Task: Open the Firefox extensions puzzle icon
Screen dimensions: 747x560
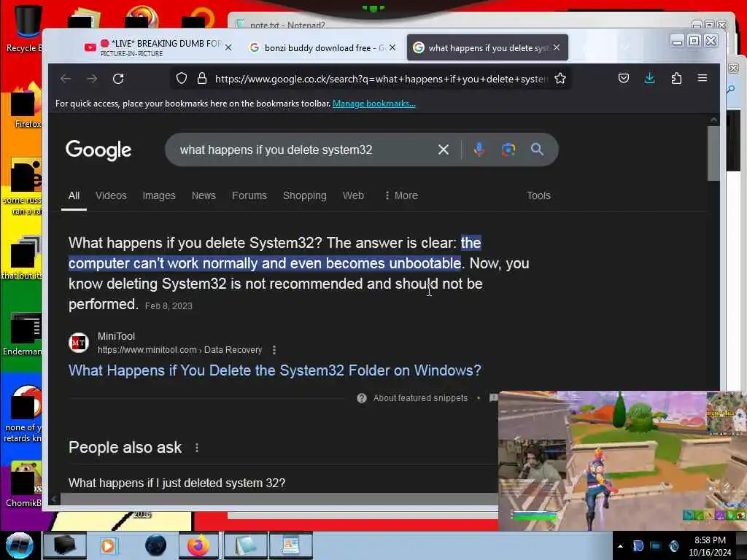Action: pyautogui.click(x=676, y=78)
